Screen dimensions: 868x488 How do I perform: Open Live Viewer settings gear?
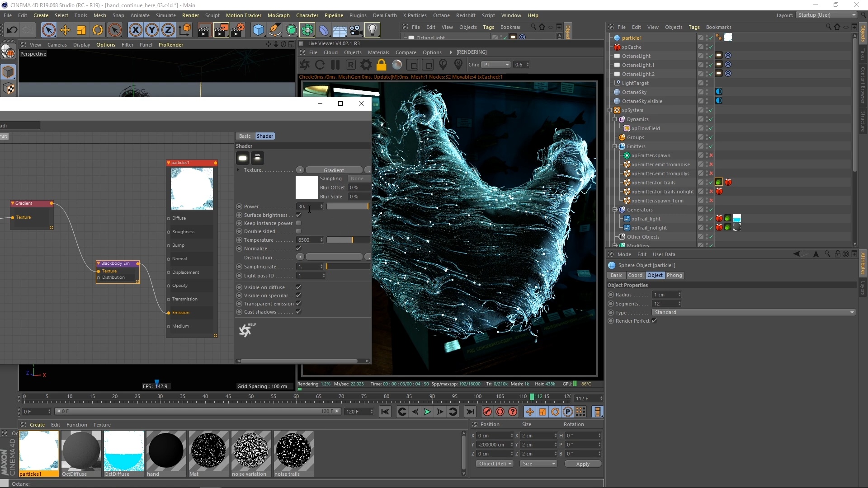[x=366, y=65]
